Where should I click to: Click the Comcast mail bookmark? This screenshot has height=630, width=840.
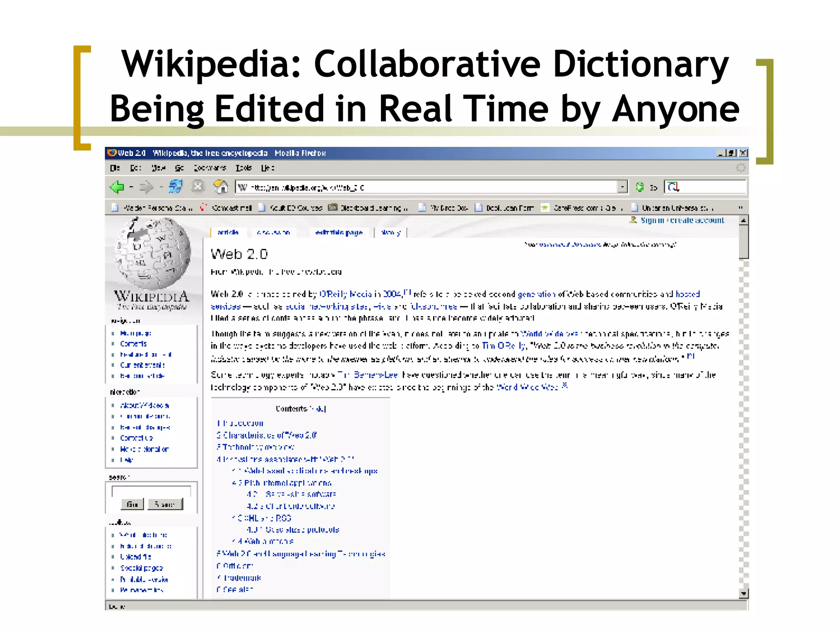point(226,208)
